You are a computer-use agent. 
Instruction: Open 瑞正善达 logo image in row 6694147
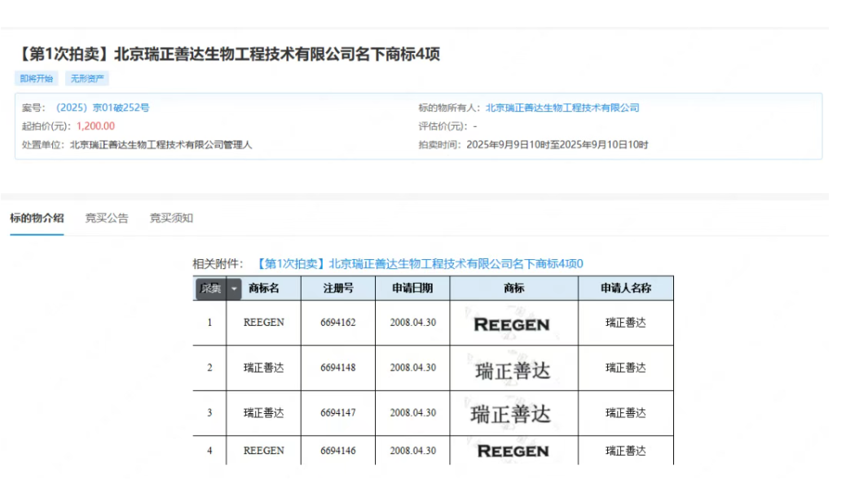pos(511,414)
